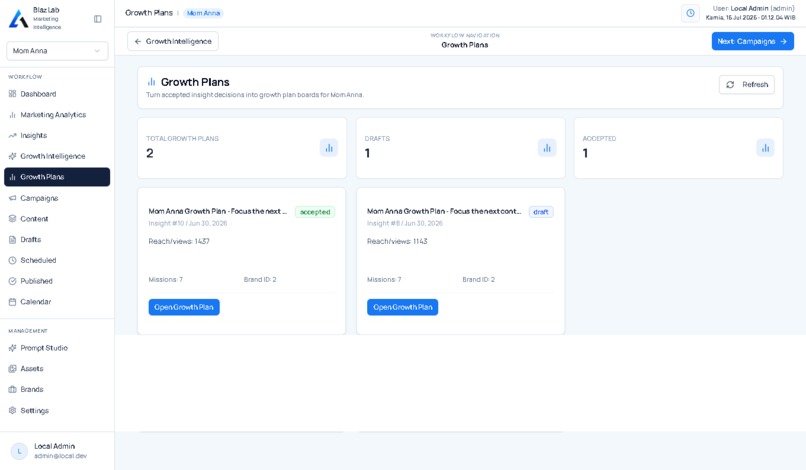The image size is (806, 470).
Task: Click the Brands icon in sidebar
Action: pos(12,389)
